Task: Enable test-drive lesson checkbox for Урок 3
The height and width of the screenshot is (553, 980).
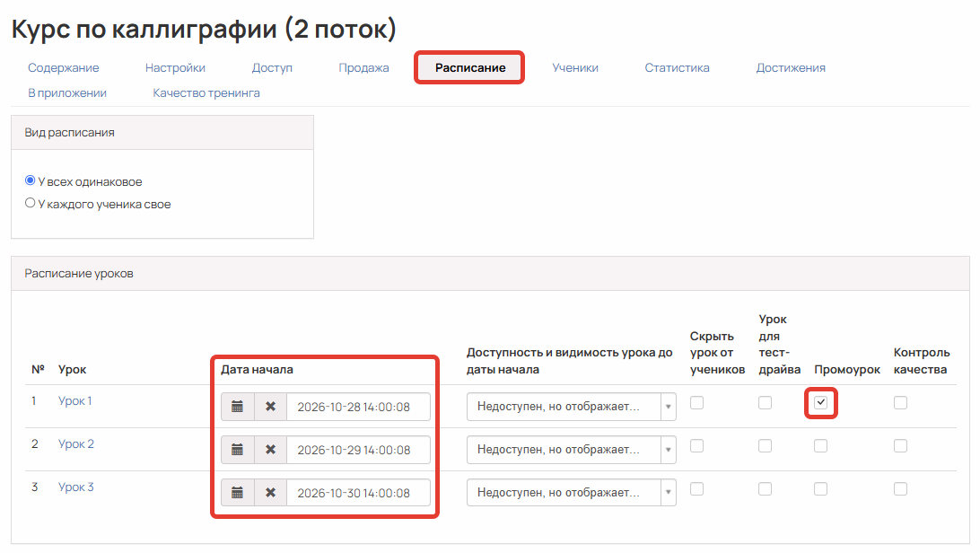Action: click(x=765, y=489)
